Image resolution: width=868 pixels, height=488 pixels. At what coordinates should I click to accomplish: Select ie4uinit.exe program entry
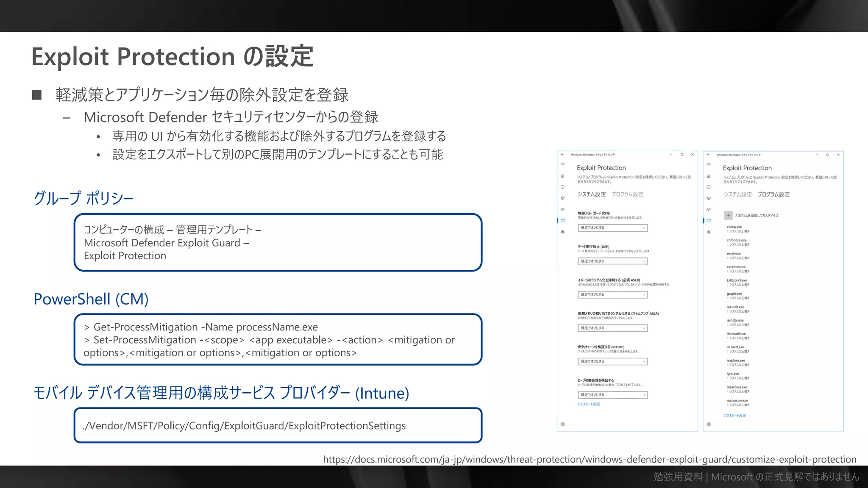[738, 309]
